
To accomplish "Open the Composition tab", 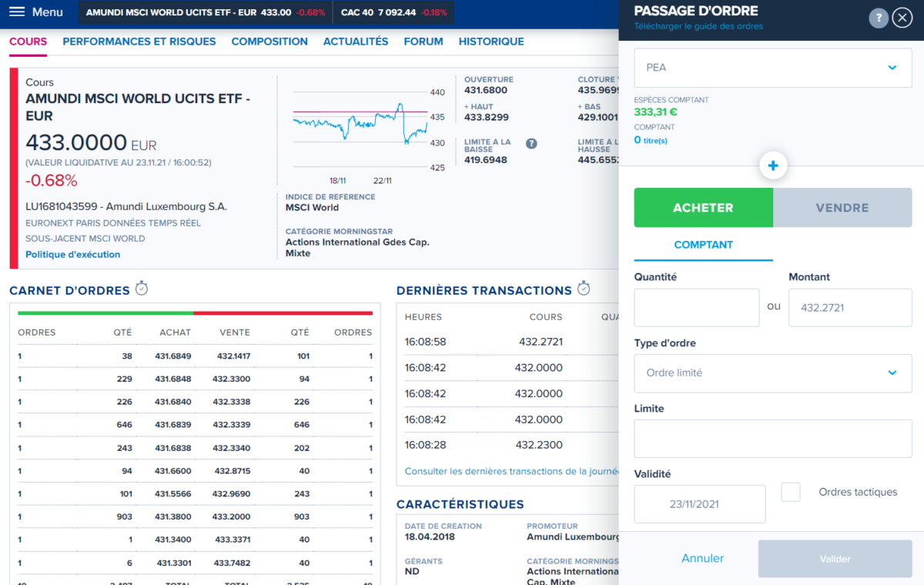I will click(269, 42).
